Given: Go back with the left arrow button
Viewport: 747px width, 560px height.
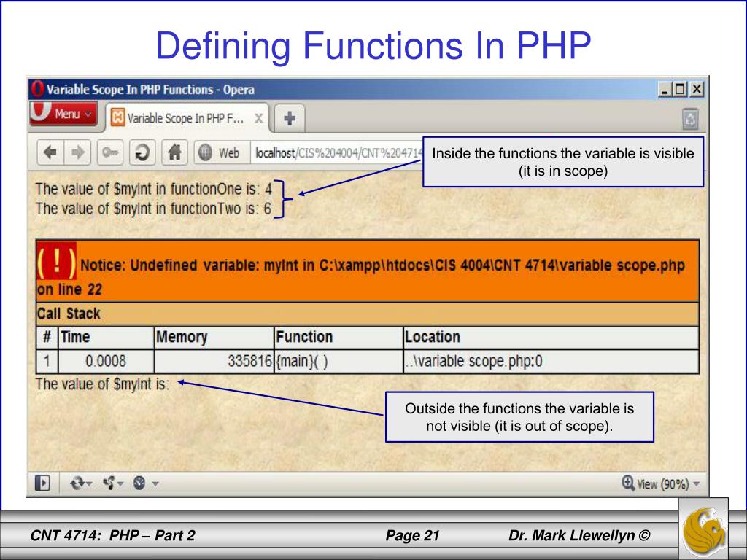Looking at the screenshot, I should pyautogui.click(x=50, y=153).
